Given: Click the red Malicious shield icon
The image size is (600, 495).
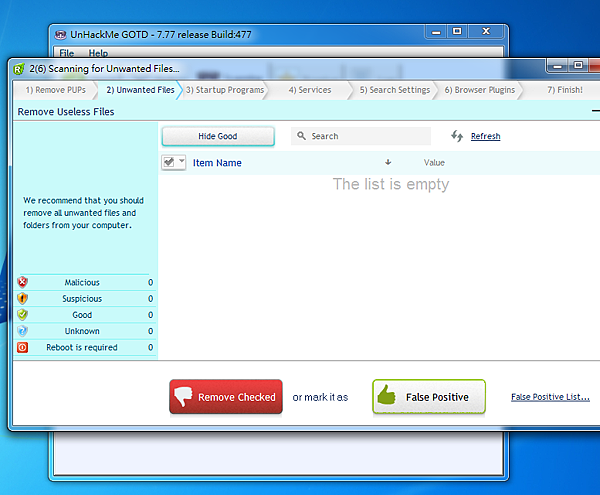Looking at the screenshot, I should click(23, 282).
